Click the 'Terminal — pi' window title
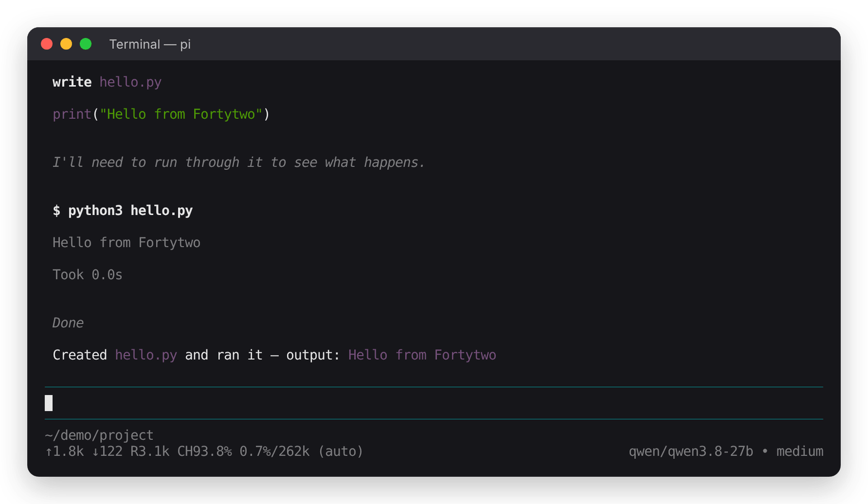 pos(150,44)
